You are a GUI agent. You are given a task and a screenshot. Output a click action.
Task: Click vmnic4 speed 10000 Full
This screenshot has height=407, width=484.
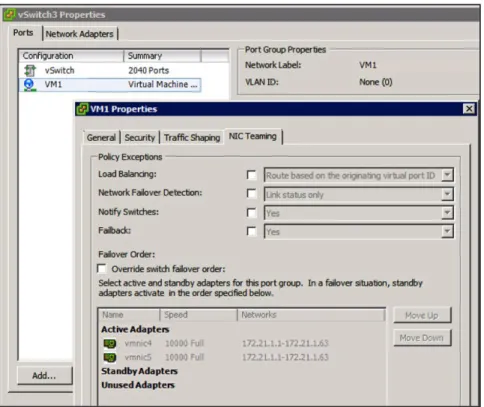click(184, 343)
